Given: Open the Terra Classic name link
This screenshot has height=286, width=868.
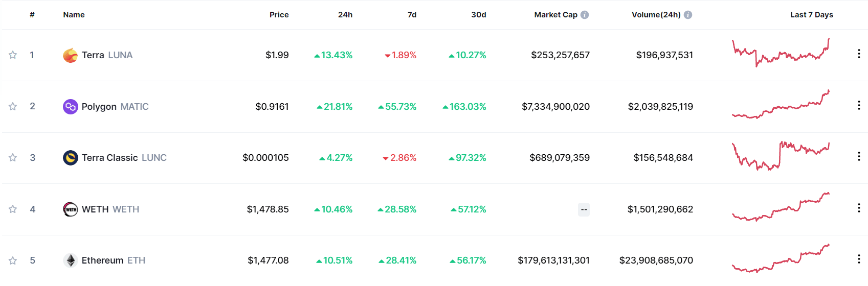Looking at the screenshot, I should click(109, 158).
